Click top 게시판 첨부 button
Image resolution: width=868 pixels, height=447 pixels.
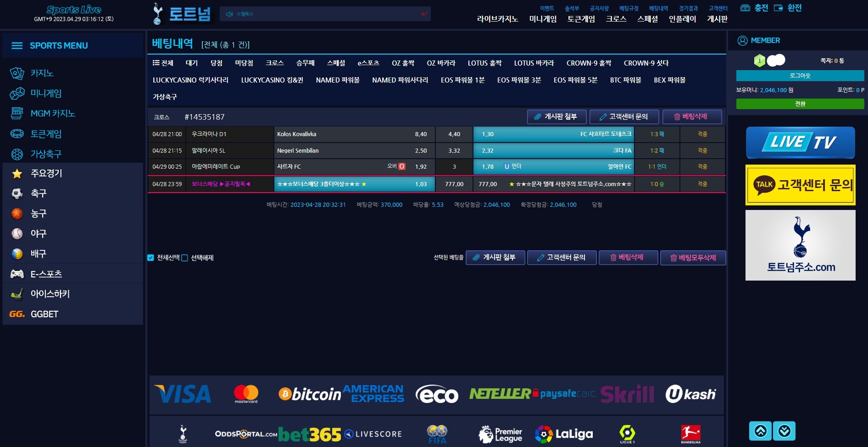tap(557, 117)
